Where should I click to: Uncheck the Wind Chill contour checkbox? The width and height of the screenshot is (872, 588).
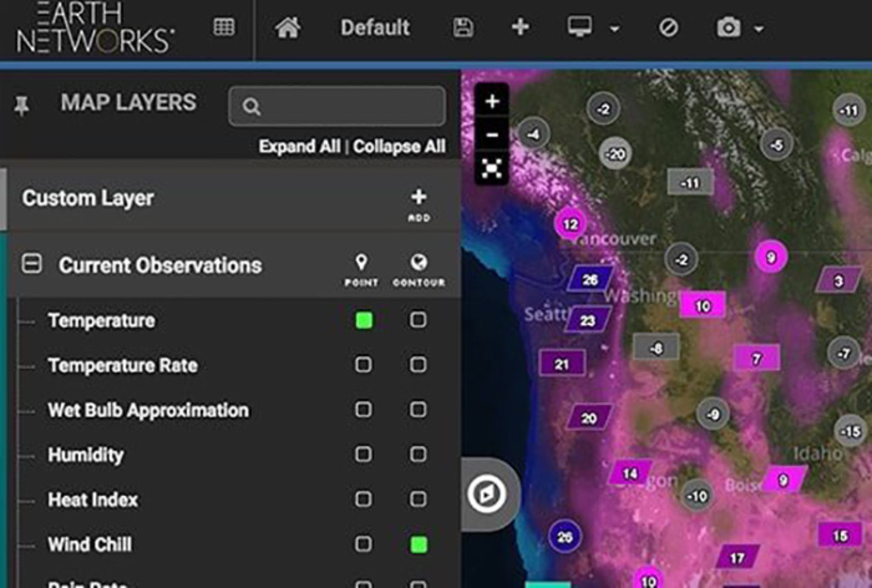(x=418, y=544)
